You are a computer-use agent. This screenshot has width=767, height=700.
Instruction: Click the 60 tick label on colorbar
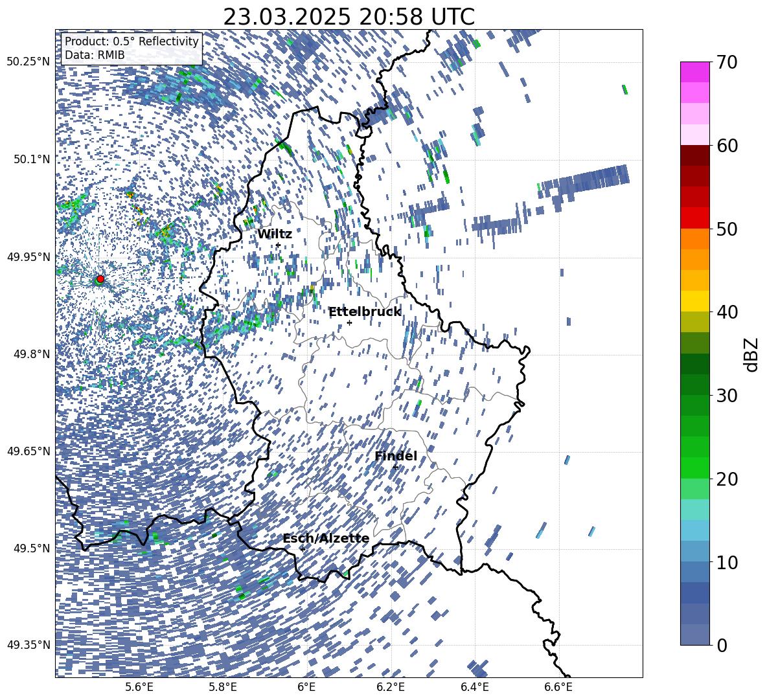tap(726, 146)
